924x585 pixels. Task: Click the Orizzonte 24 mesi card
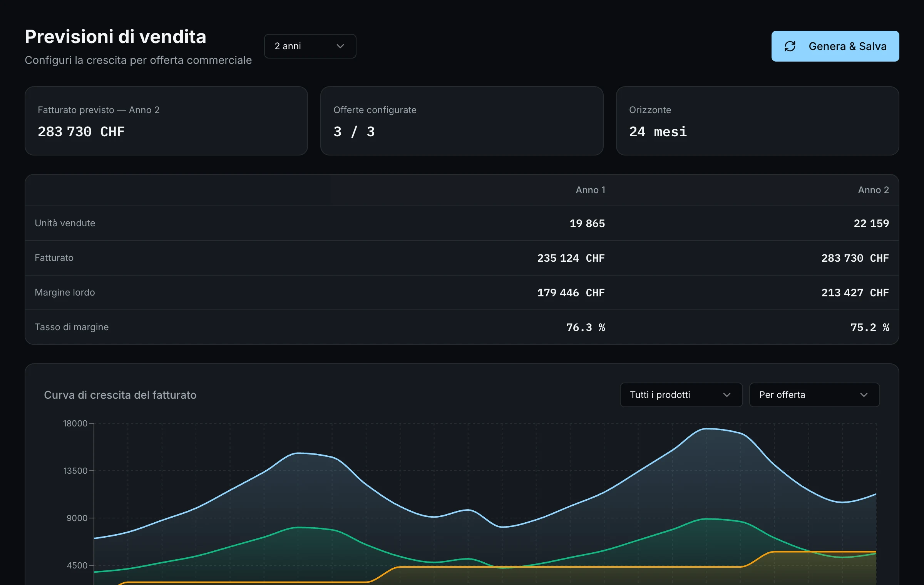tap(757, 121)
